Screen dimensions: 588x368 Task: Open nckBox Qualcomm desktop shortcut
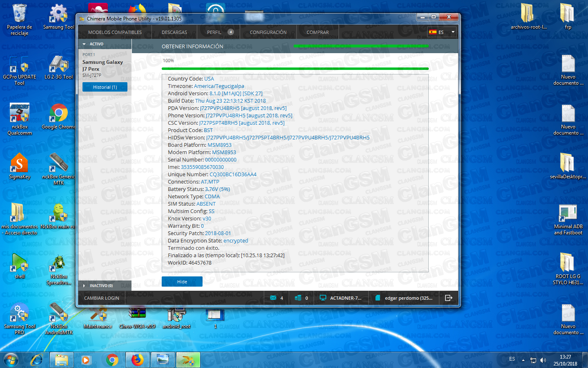tap(19, 119)
